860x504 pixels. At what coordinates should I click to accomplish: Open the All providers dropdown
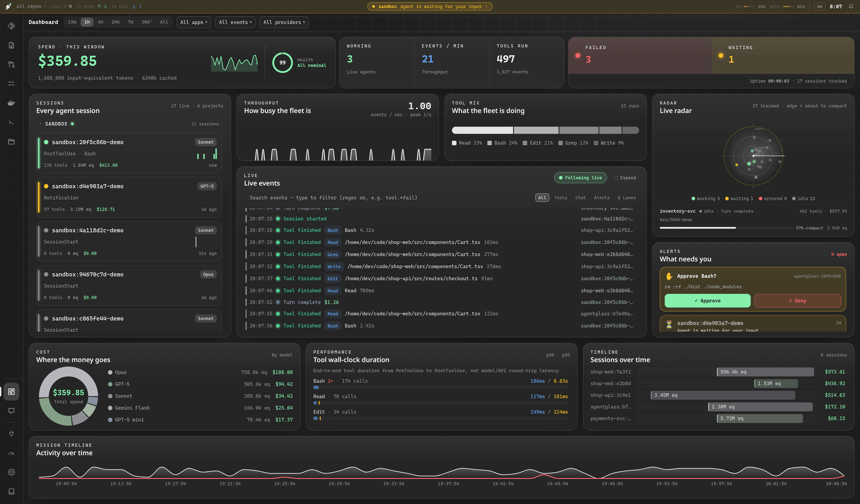[284, 22]
